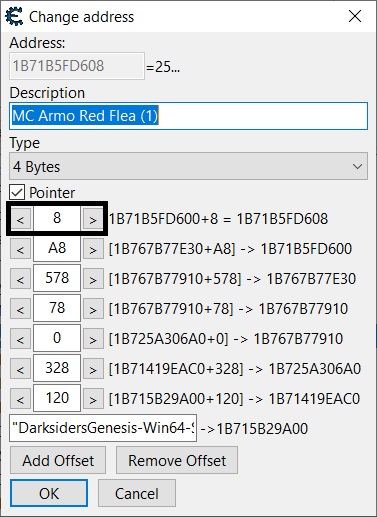Viewport: 377px width, 517px height.
Task: Decrease the offset 8 with its left arrow
Action: [x=20, y=219]
